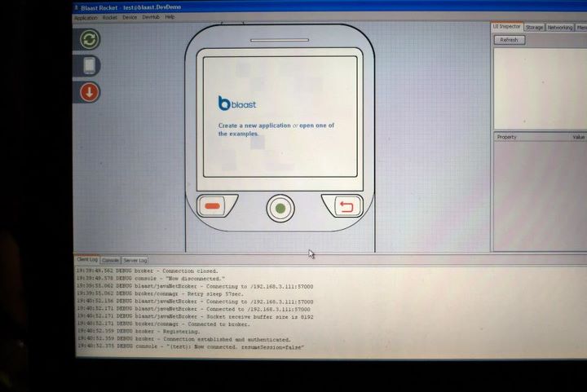587x392 pixels.
Task: Click the emulator's red back arrow key
Action: [x=346, y=206]
